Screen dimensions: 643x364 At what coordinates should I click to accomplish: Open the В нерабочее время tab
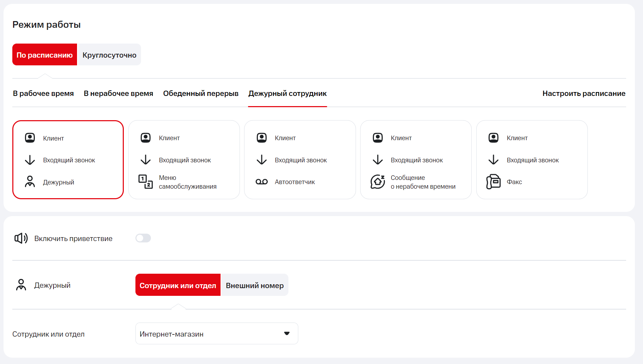click(118, 93)
